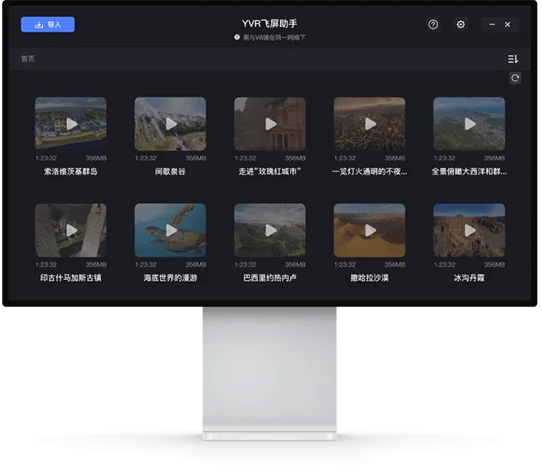Open the 全景俯瞰大西洋和群 thumbnail
This screenshot has height=471, width=542.
469,124
